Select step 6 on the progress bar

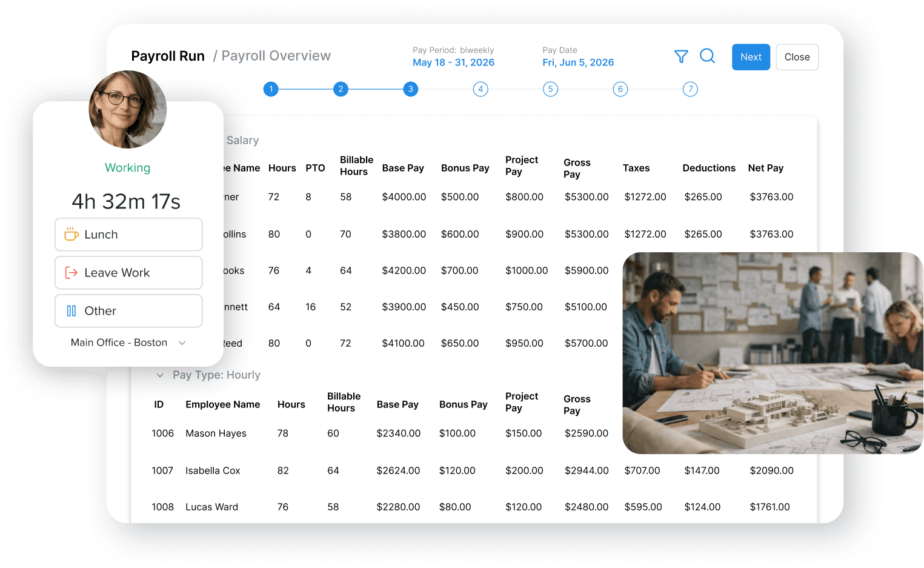620,89
